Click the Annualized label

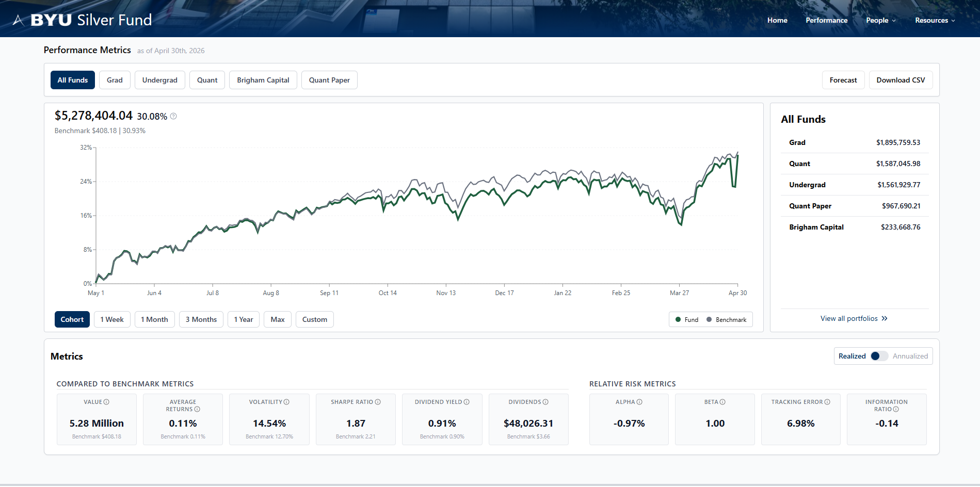910,356
